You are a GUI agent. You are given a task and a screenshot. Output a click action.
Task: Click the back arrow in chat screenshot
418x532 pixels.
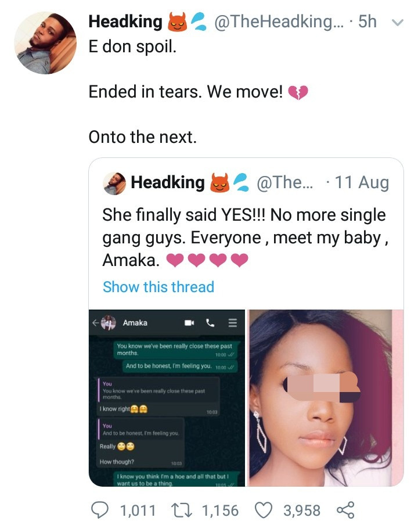95,323
